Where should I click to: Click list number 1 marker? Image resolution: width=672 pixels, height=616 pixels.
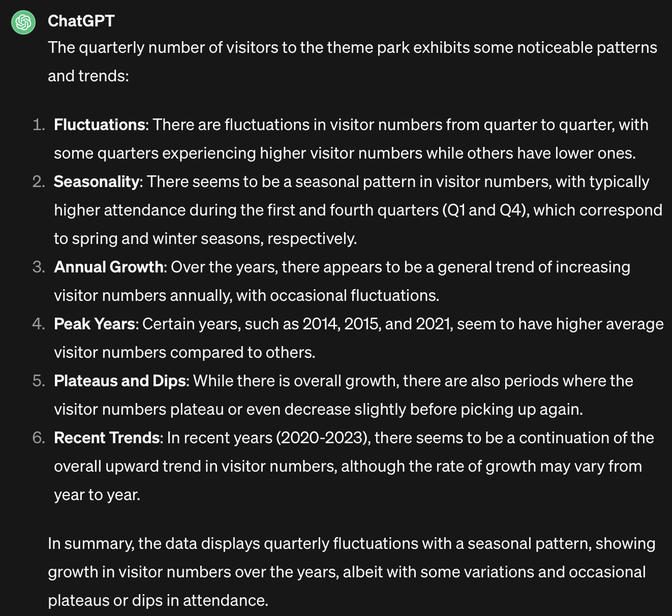coord(39,125)
